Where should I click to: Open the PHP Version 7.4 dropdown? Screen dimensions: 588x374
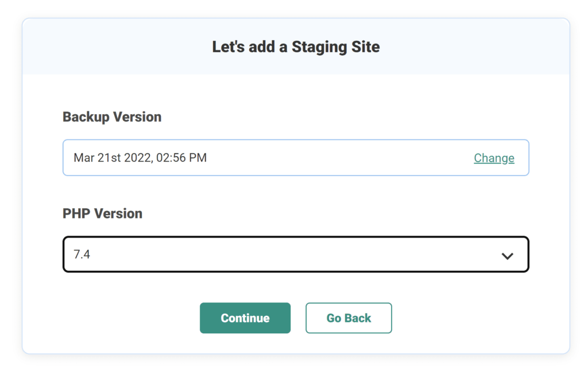pyautogui.click(x=296, y=255)
